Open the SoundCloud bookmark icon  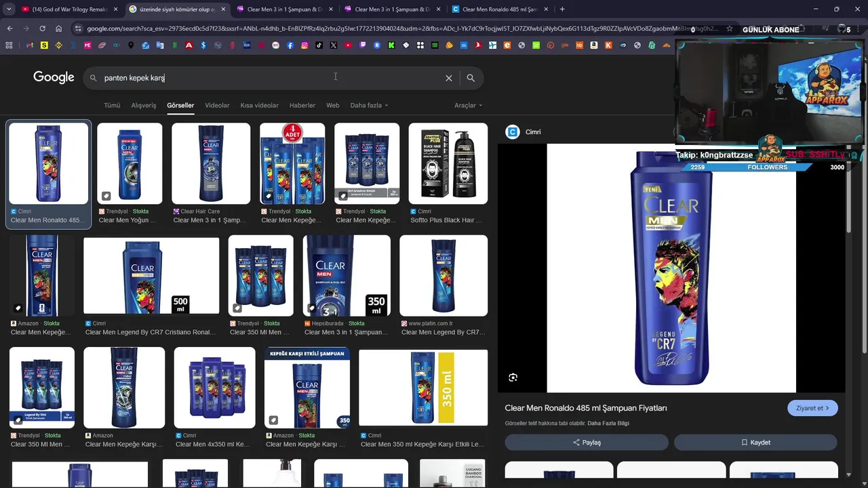pyautogui.click(x=667, y=45)
